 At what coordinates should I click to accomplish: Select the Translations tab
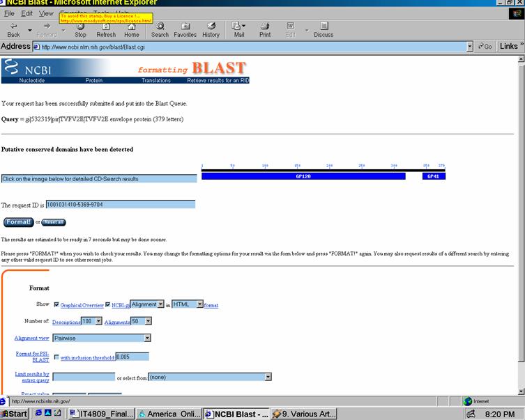156,81
